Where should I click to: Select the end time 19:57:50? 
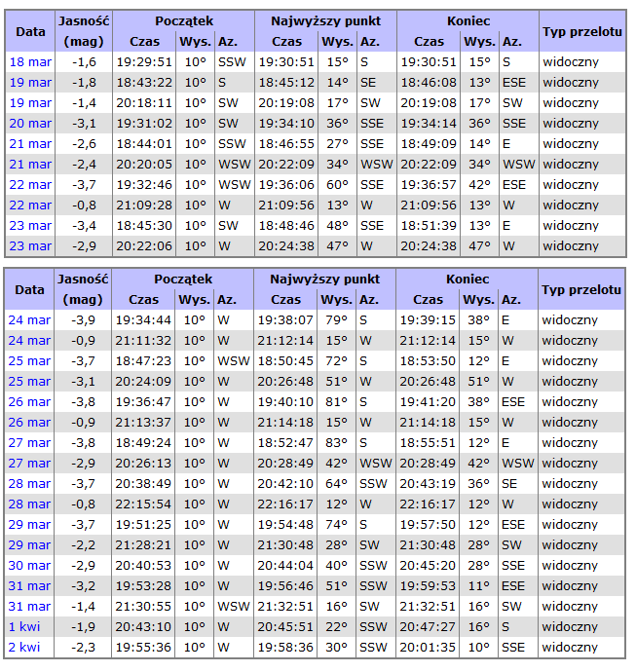(x=428, y=525)
